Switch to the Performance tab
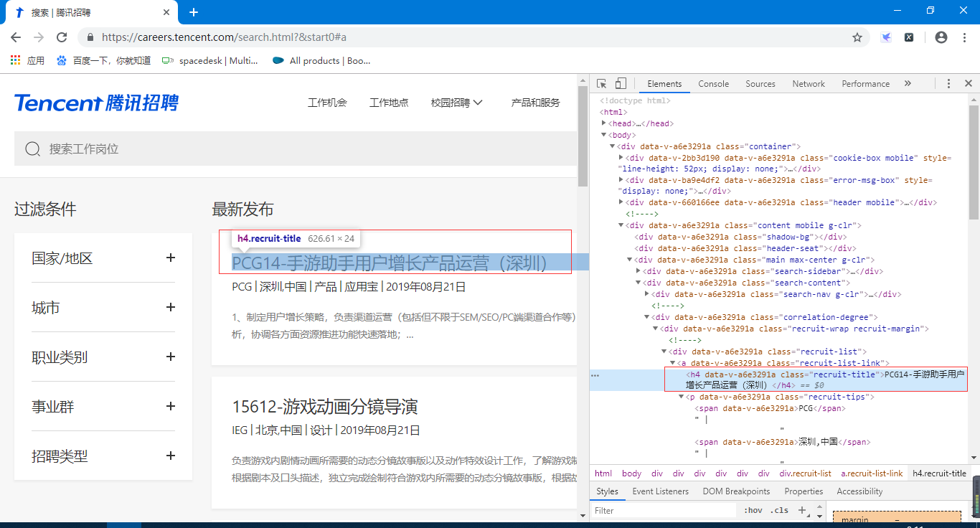This screenshot has height=528, width=980. tap(866, 84)
